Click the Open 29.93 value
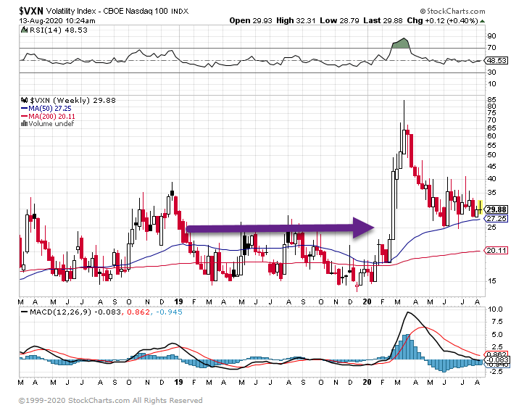 point(251,21)
